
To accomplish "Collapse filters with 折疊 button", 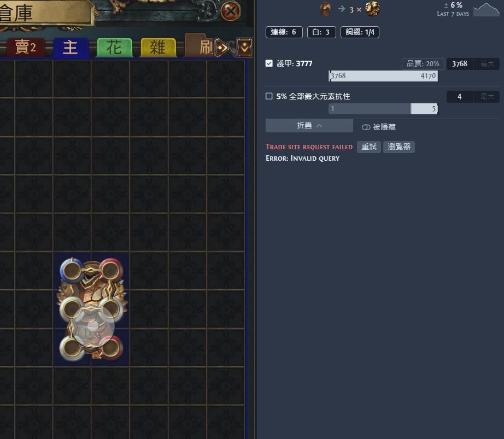I will pos(309,125).
